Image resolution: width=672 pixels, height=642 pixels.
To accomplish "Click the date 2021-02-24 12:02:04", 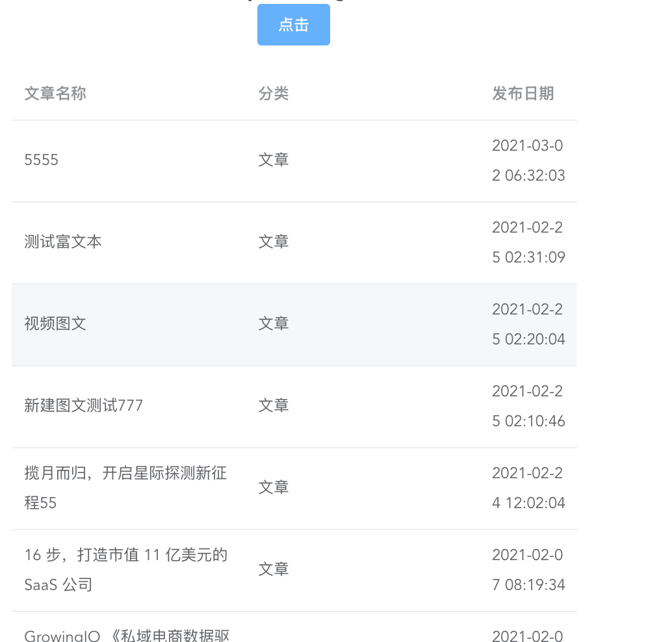I will coord(528,488).
